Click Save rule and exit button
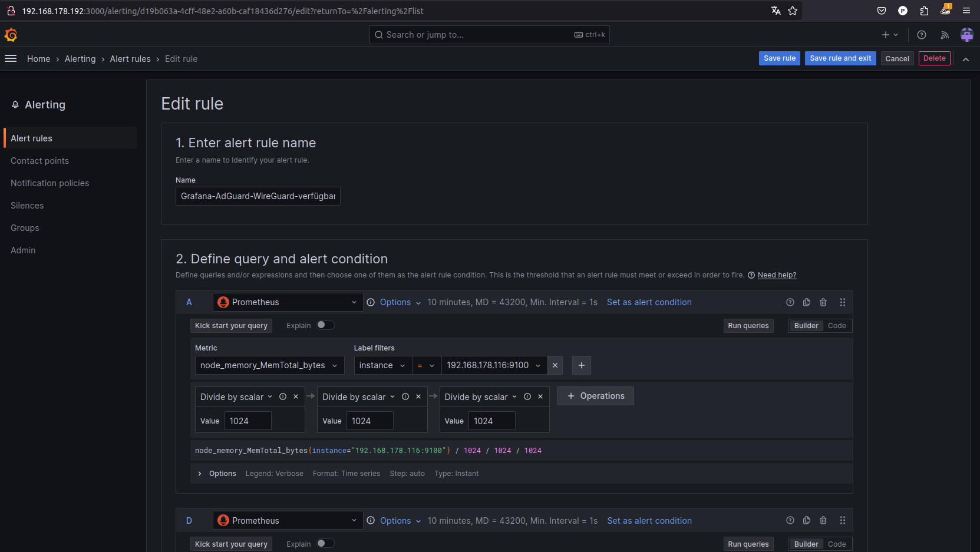Viewport: 980px width, 552px height. (x=840, y=58)
